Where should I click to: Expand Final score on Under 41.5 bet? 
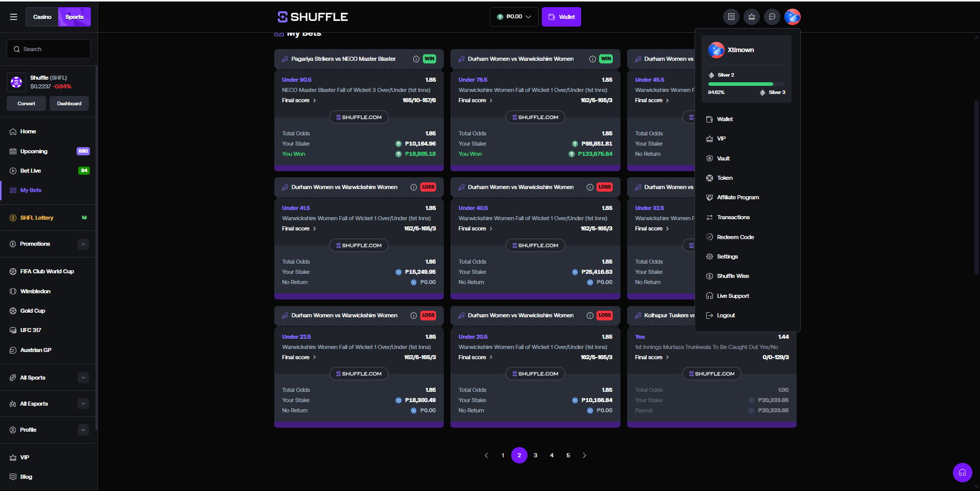coord(299,228)
